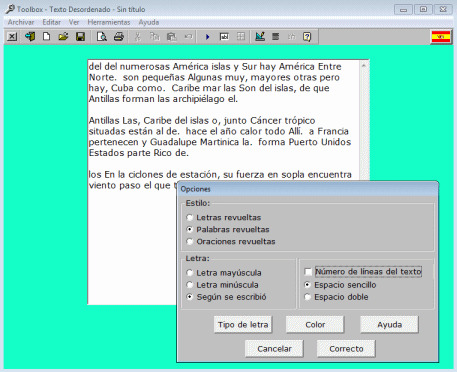The image size is (457, 372).
Task: Open the Ayuda menu
Action: pos(149,22)
